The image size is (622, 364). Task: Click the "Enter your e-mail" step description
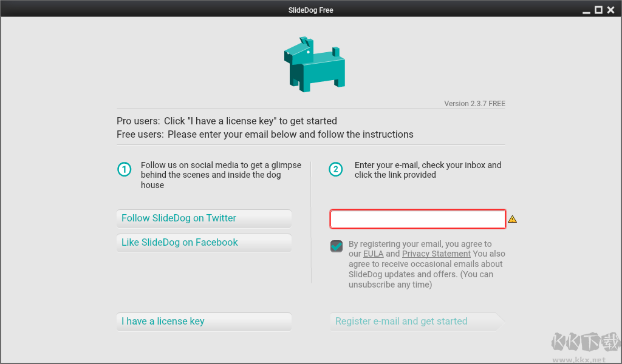pos(428,170)
